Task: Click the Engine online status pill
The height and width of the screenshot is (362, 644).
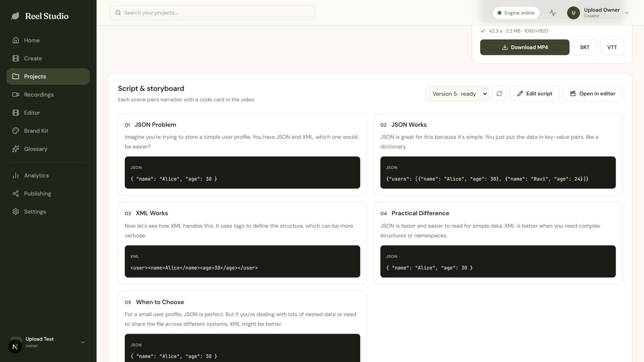Action: [516, 13]
